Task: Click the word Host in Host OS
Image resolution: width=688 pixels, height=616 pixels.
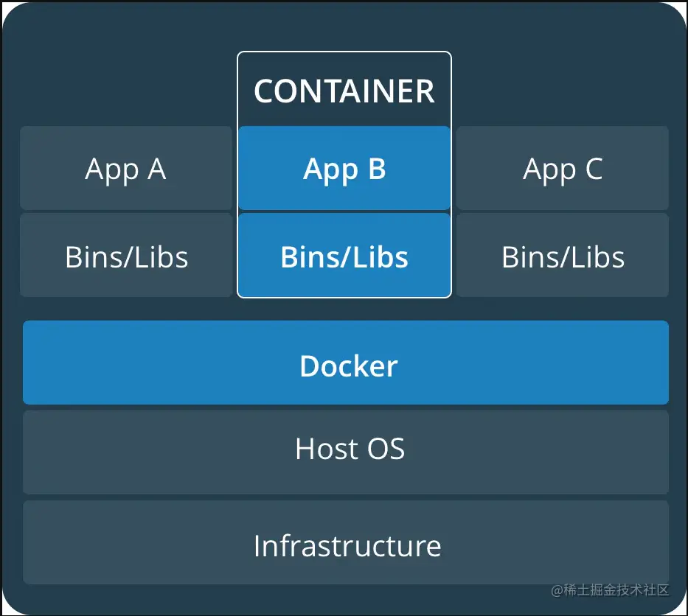Action: [327, 449]
